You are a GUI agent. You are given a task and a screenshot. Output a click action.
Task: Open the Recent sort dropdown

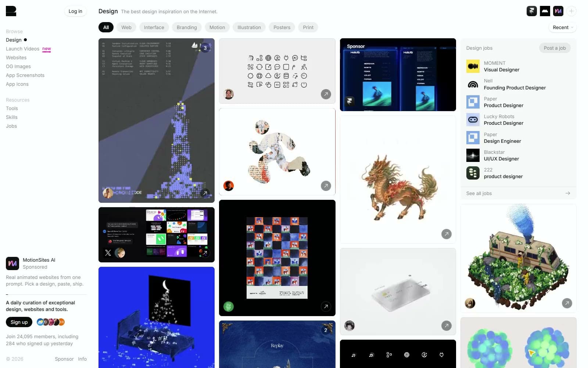[562, 27]
